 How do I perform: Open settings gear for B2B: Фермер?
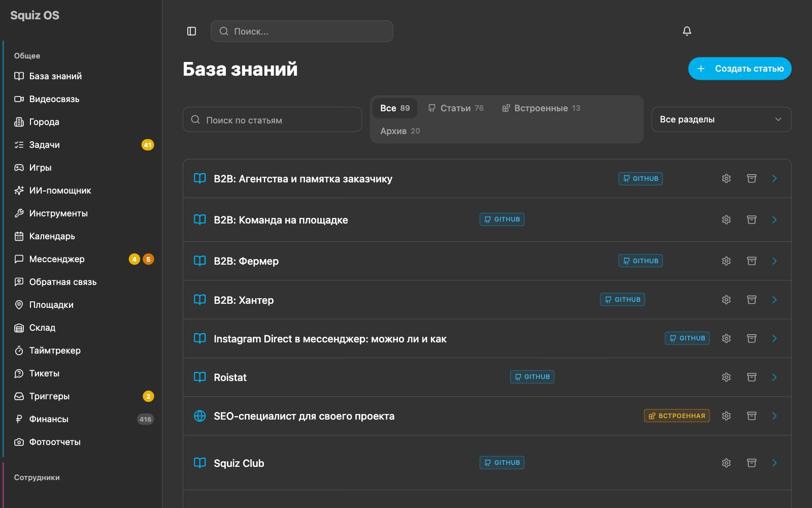click(x=726, y=261)
